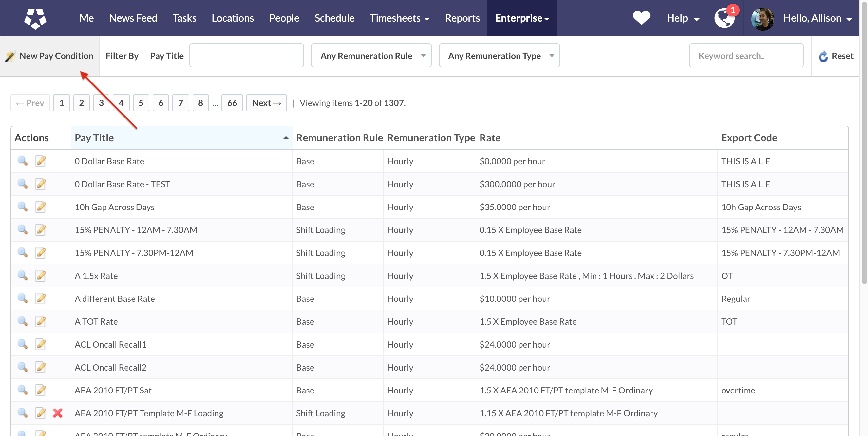Open the globe notifications icon
The height and width of the screenshot is (436, 868).
coord(724,19)
